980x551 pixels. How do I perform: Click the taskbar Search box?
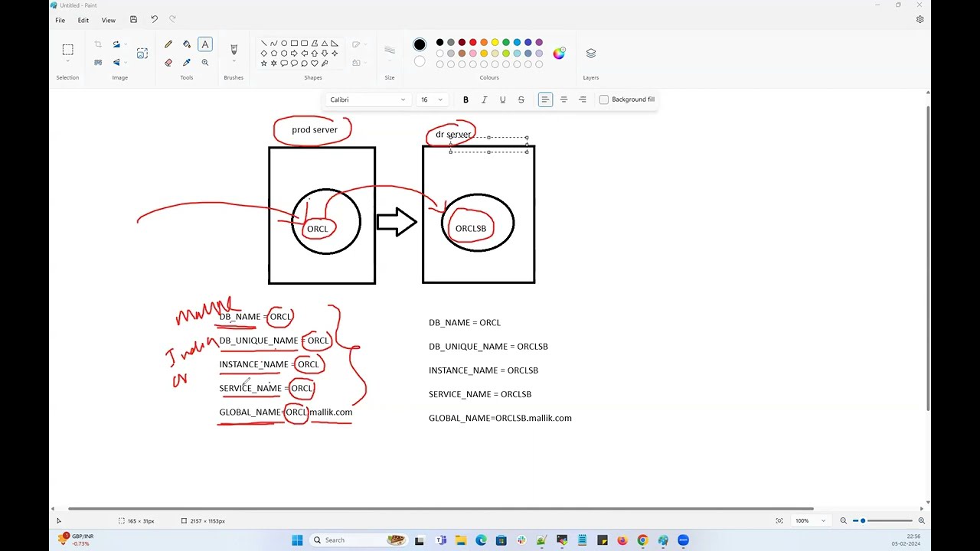[x=358, y=540]
